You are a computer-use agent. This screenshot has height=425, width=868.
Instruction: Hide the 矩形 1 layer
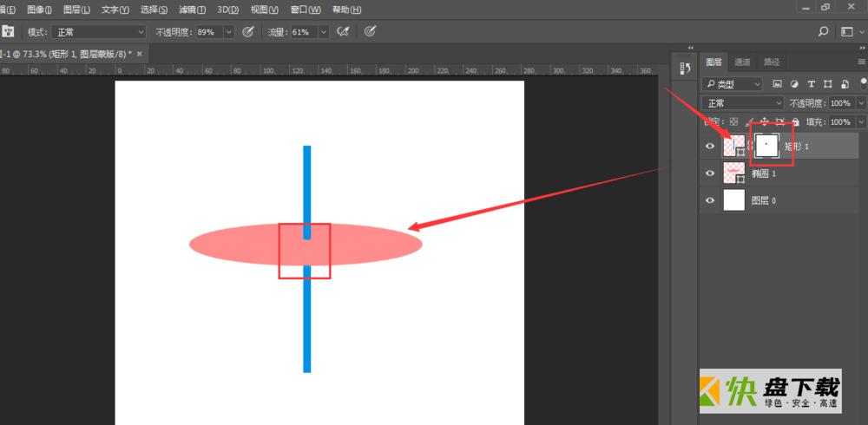click(x=710, y=146)
